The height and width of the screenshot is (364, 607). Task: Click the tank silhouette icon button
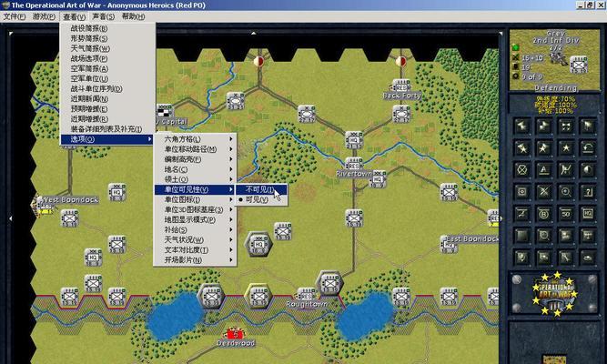click(588, 258)
